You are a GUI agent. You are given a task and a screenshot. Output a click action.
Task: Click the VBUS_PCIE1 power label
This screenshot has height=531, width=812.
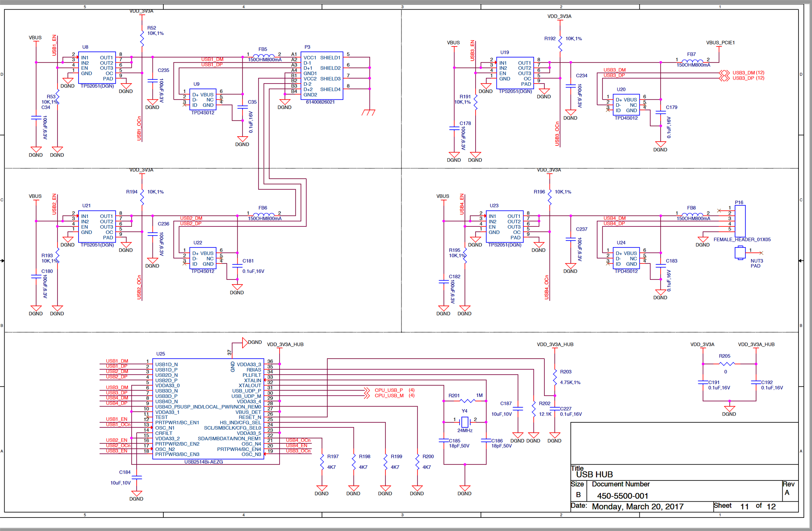[720, 43]
